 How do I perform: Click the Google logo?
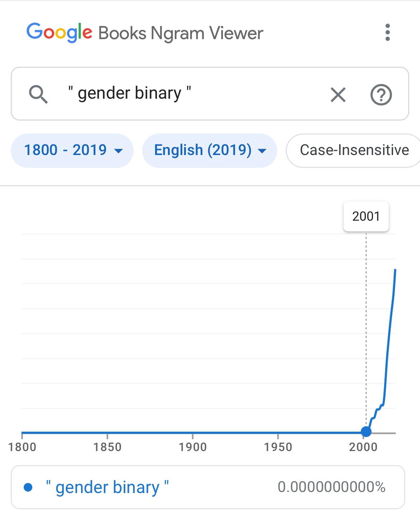[x=59, y=33]
